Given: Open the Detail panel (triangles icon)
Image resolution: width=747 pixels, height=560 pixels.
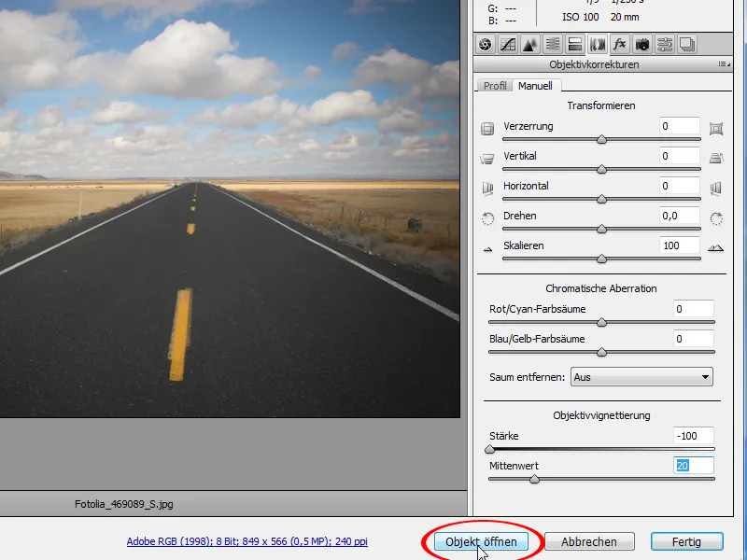Looking at the screenshot, I should [529, 45].
